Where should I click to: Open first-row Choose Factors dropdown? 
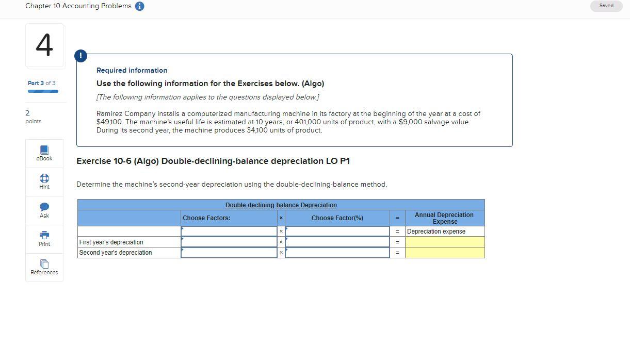(229, 231)
